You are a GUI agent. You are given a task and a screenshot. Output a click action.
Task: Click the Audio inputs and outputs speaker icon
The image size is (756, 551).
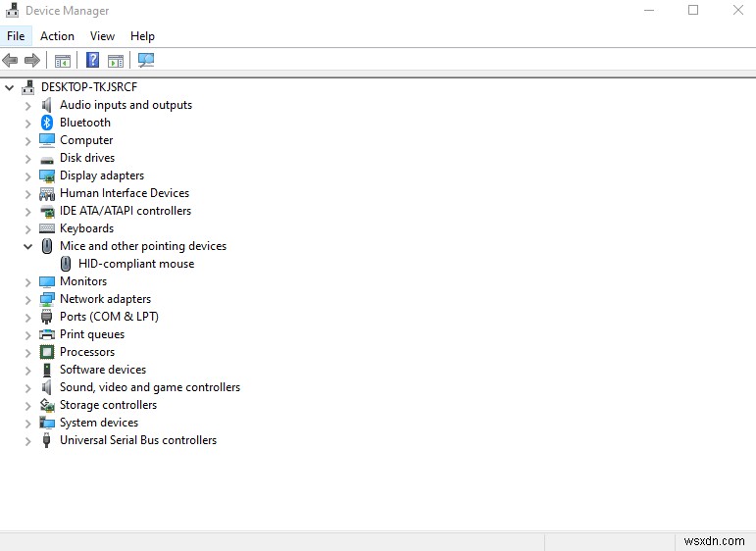coord(47,105)
